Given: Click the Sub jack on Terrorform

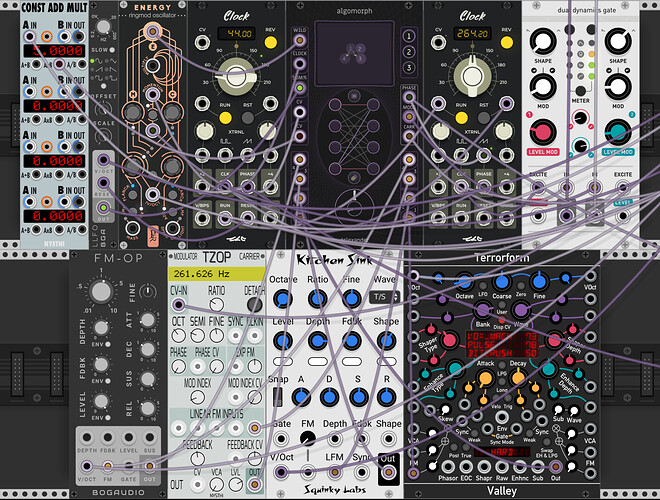Looking at the screenshot, I should click(x=538, y=467).
